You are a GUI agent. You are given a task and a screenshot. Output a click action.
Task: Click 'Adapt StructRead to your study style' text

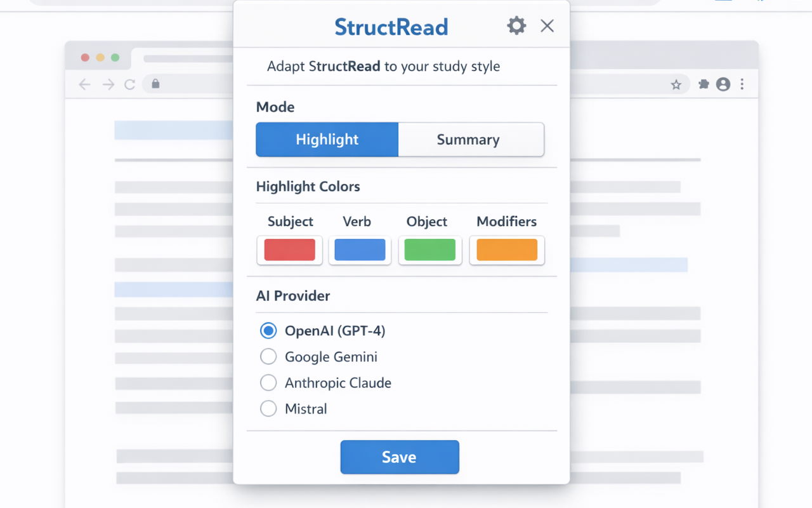tap(383, 66)
